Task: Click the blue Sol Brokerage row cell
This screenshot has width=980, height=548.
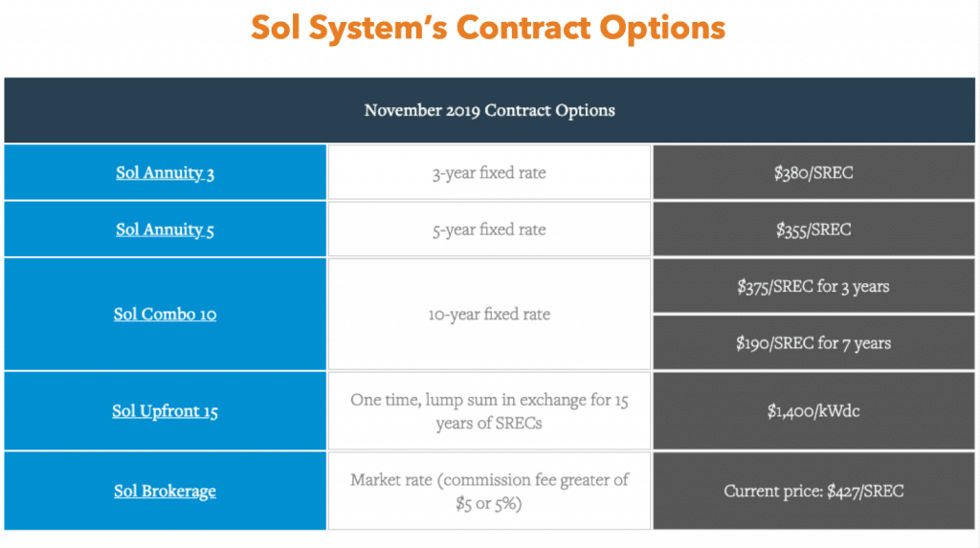Action: tap(165, 492)
